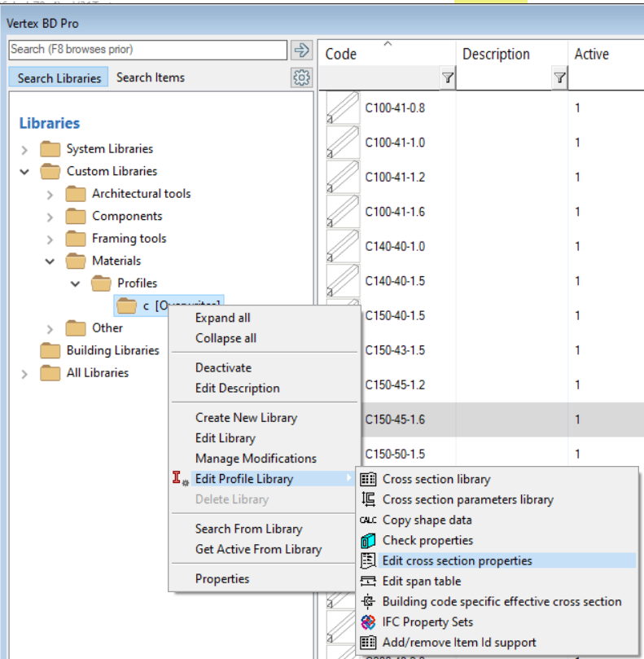Select Edit cross section properties
This screenshot has height=659, width=644.
click(457, 560)
